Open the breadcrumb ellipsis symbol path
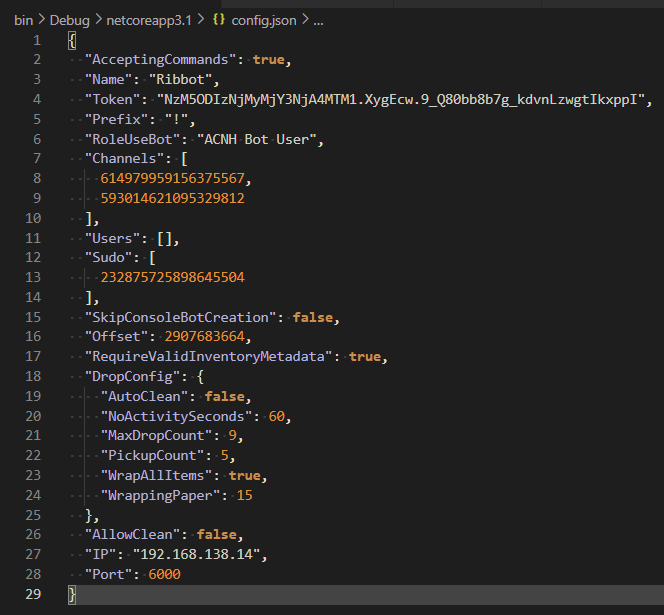The height and width of the screenshot is (615, 664). (x=318, y=21)
